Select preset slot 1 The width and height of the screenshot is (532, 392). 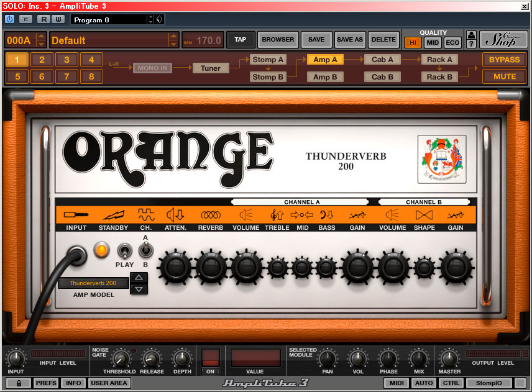point(17,60)
